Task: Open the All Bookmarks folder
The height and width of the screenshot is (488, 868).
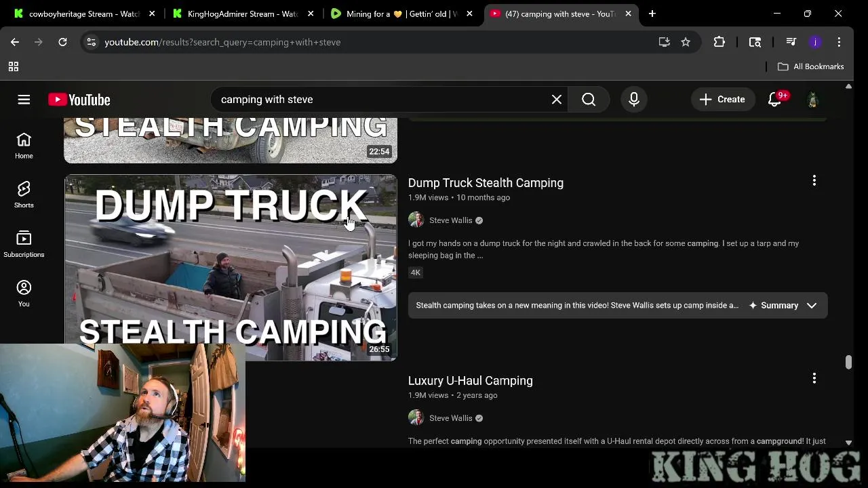Action: coord(810,66)
